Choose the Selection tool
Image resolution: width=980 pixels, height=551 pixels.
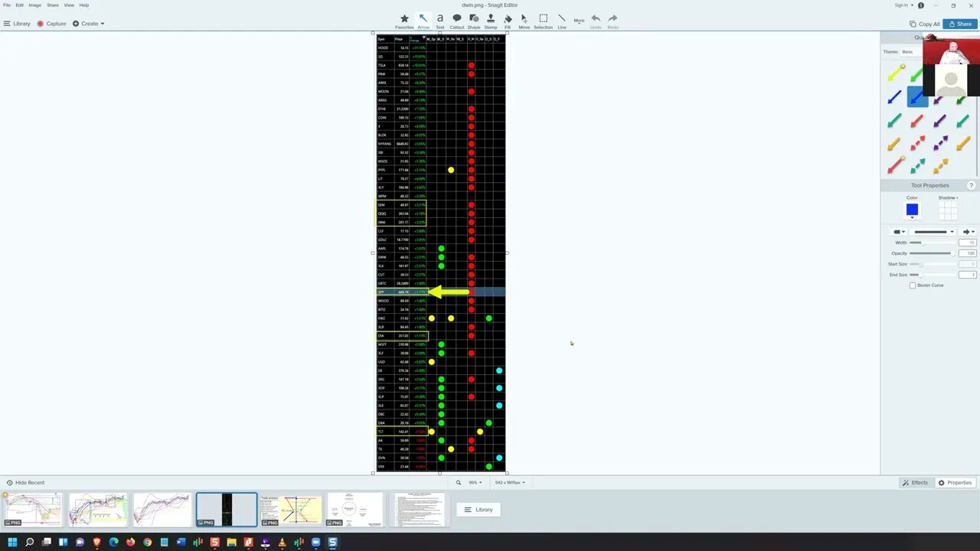click(x=543, y=21)
